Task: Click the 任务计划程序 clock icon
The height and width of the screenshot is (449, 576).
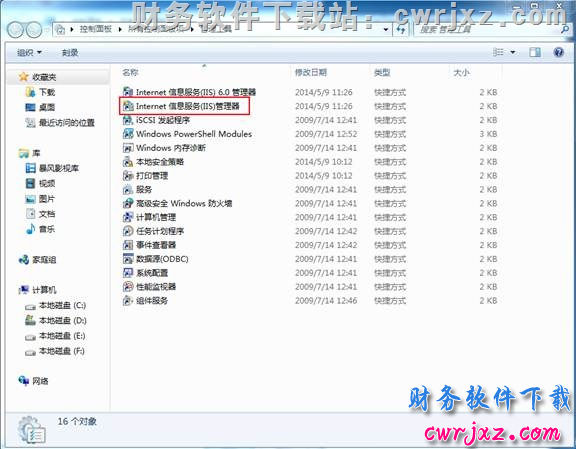Action: pos(128,231)
